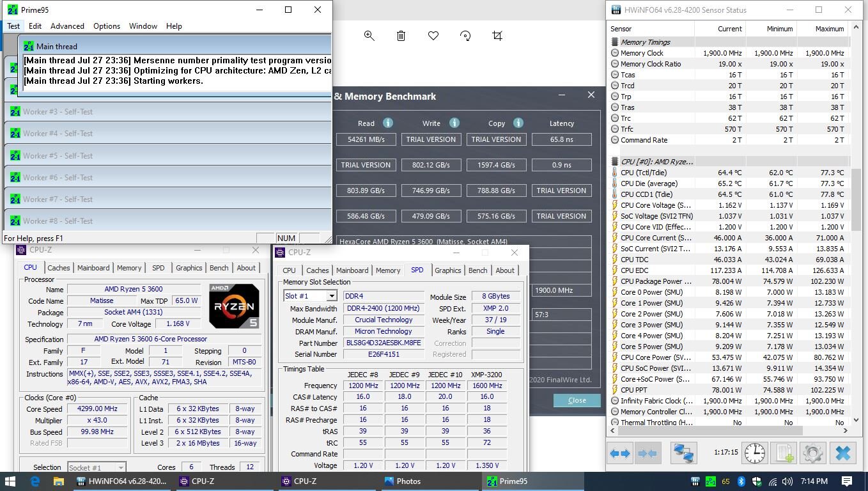Click the delete trash icon in Photos toolbar
Image resolution: width=868 pixels, height=491 pixels.
click(401, 36)
